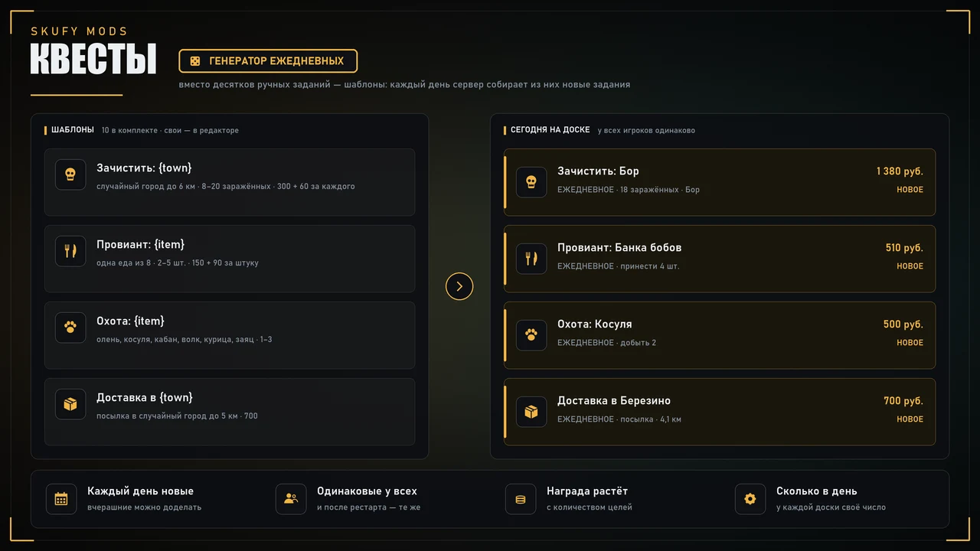Click the dice icon in Генератор ежедневных
Viewport: 980px width, 551px height.
[195, 61]
